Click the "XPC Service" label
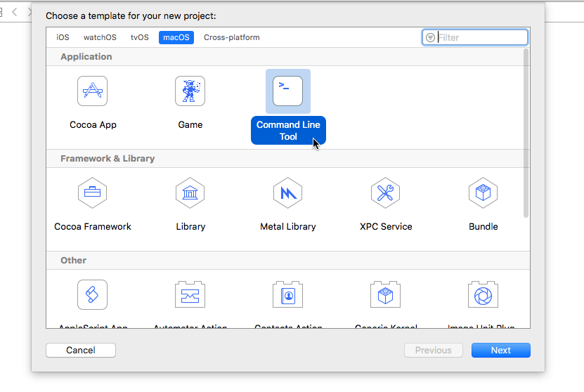Screen dimensions: 584x392 (386, 227)
